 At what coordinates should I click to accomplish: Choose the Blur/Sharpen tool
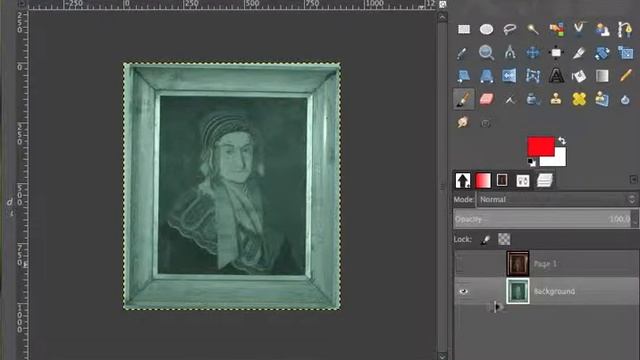625,100
